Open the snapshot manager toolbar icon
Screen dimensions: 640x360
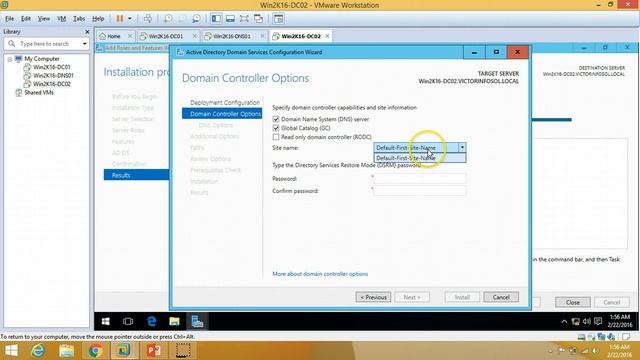tap(196, 18)
